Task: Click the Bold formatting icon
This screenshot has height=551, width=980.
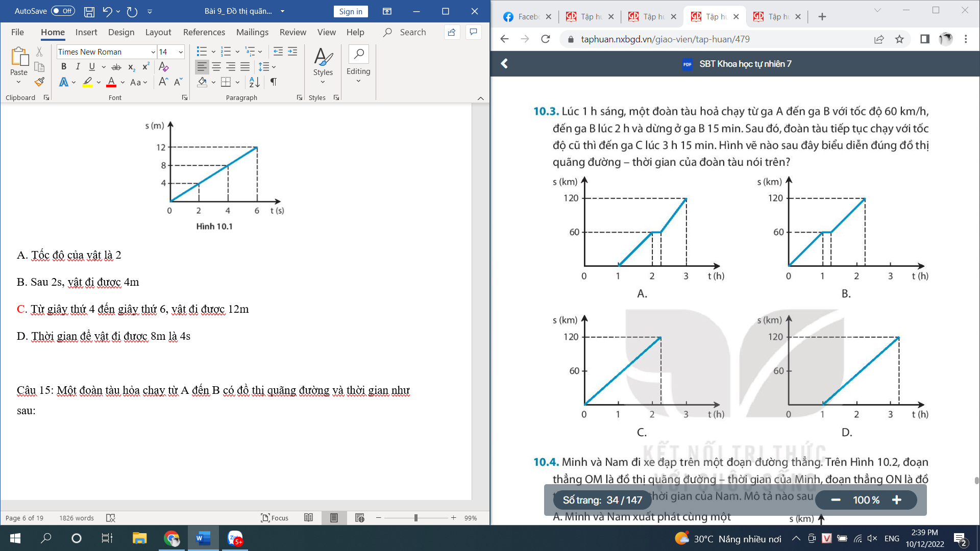Action: point(63,67)
